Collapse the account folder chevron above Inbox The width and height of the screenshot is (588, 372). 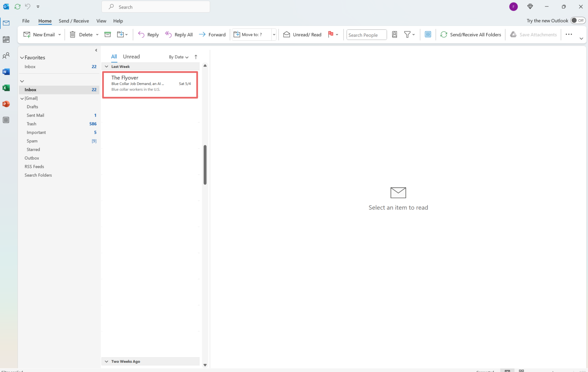[x=22, y=81]
